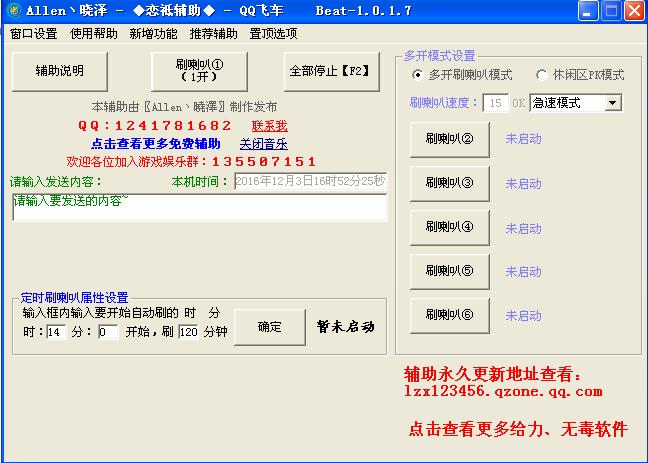Image resolution: width=648 pixels, height=463 pixels.
Task: Click the 刷喇叭速度 input field showing 15
Action: coord(496,103)
